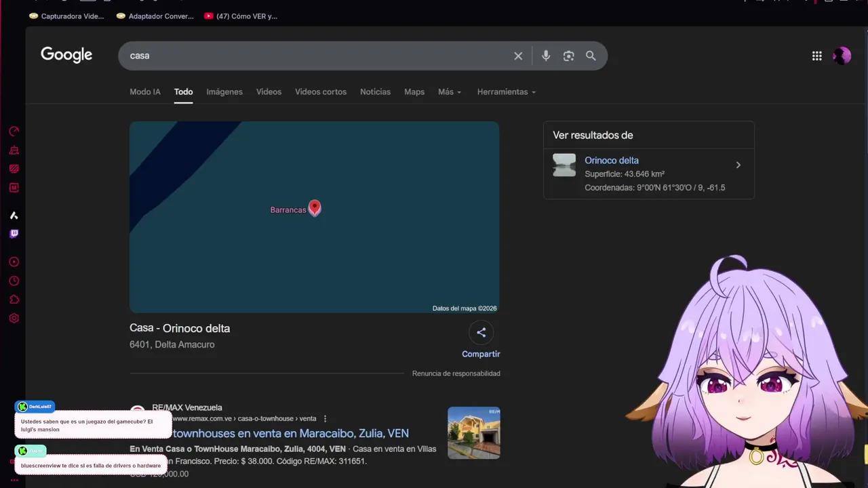Select the Todo tab

(183, 92)
